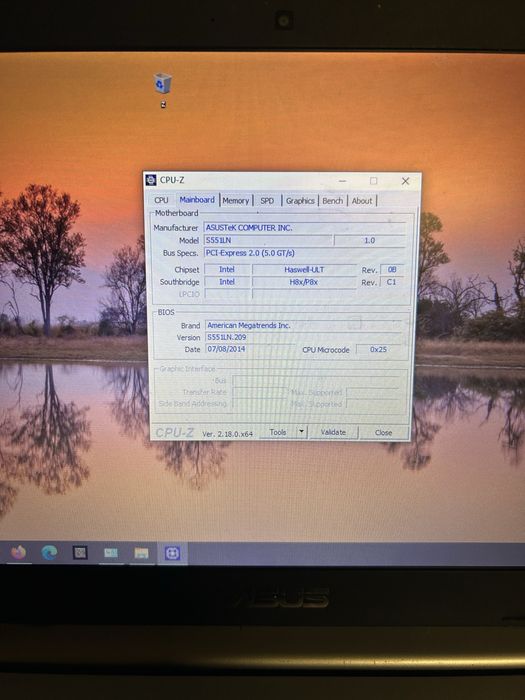Viewport: 525px width, 700px height.
Task: Minimize the CPU-Z window
Action: pyautogui.click(x=342, y=180)
